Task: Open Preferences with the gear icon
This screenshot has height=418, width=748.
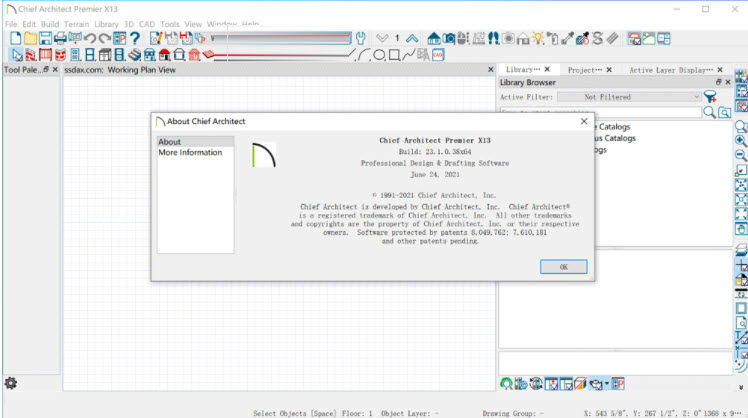Action: pyautogui.click(x=11, y=382)
